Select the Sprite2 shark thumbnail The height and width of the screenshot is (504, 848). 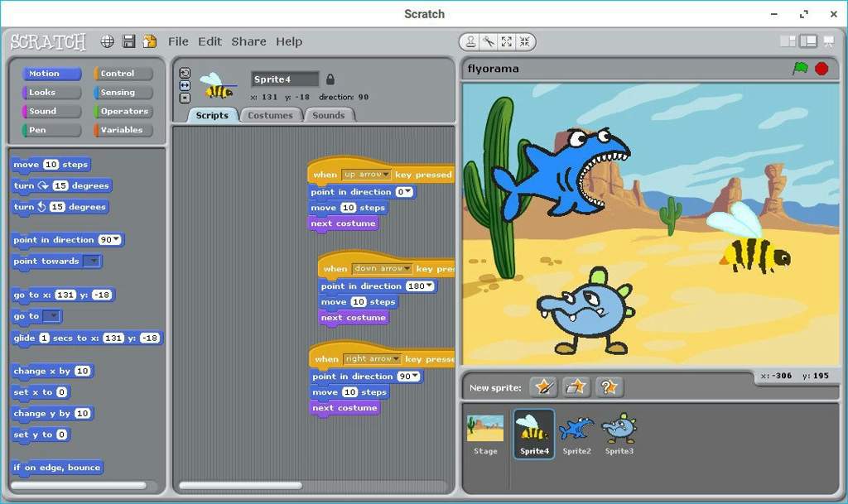pyautogui.click(x=576, y=434)
